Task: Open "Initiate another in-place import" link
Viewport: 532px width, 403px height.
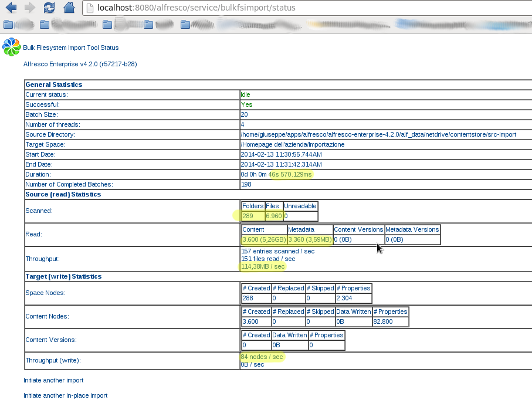Action: 66,395
